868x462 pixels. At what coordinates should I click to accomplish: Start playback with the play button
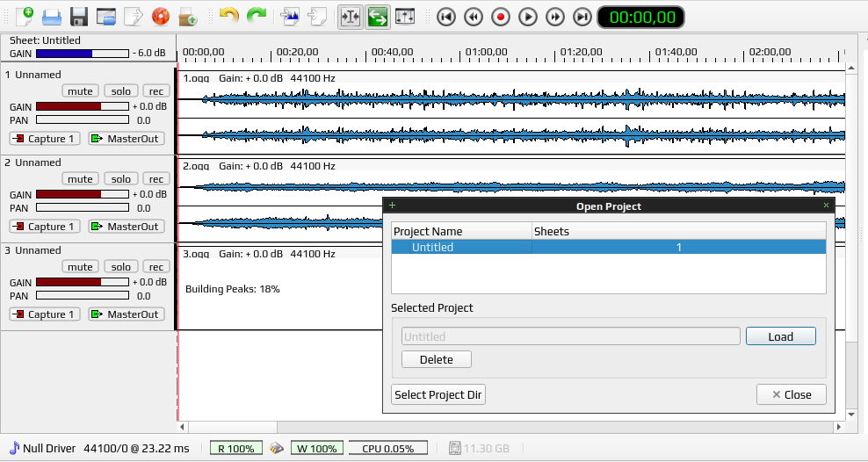527,18
